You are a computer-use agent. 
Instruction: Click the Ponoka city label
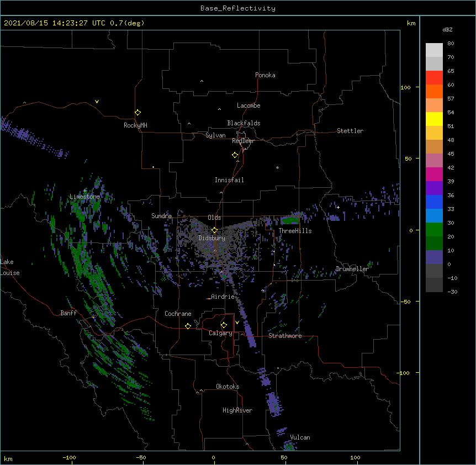tap(265, 75)
